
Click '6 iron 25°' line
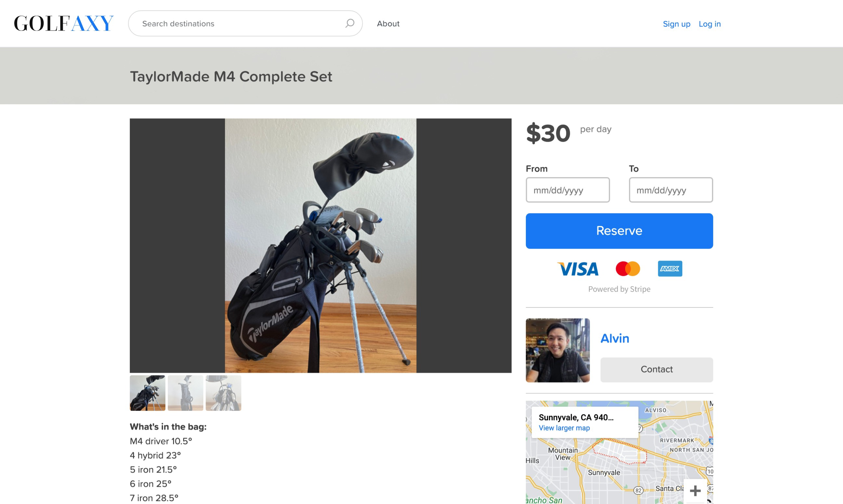pos(151,484)
